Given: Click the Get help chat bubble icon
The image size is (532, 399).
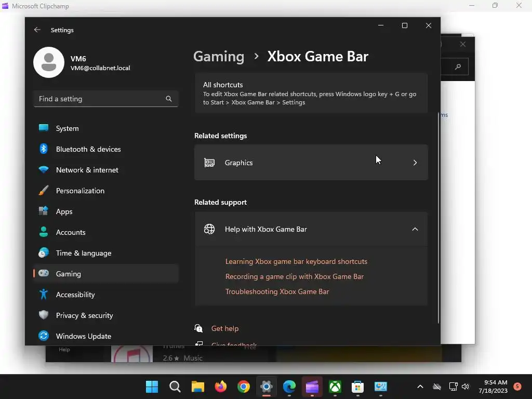Looking at the screenshot, I should pos(198,328).
